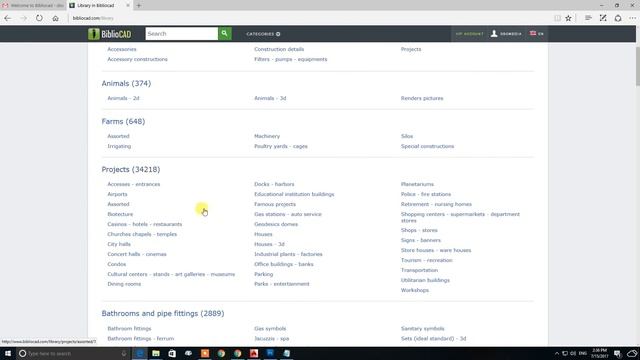The image size is (640, 360).
Task: Reload the page with refresh icon
Action: coord(39,18)
